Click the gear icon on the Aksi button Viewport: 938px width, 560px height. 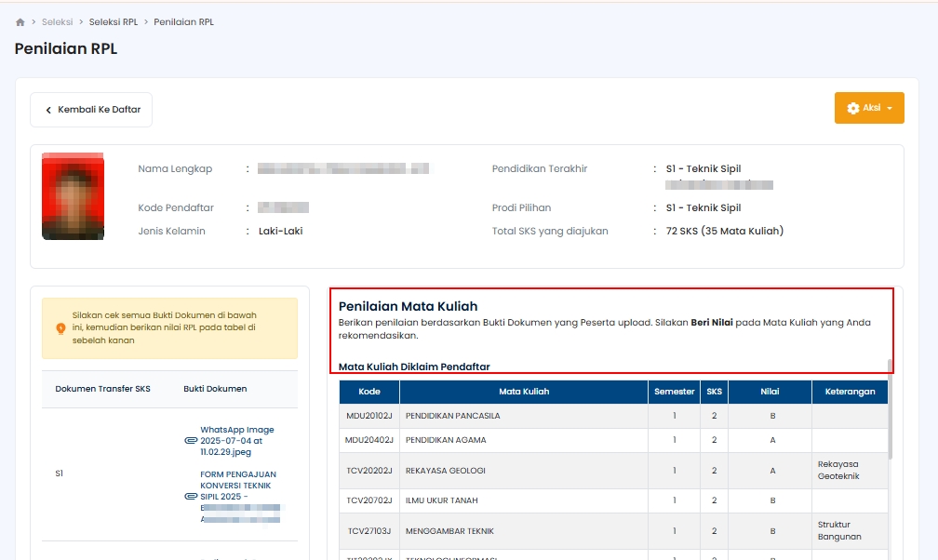853,109
